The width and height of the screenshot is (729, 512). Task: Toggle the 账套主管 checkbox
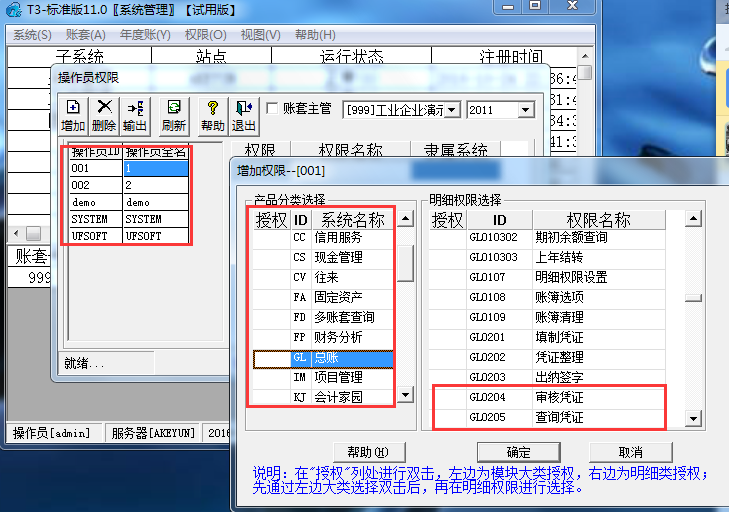click(273, 108)
